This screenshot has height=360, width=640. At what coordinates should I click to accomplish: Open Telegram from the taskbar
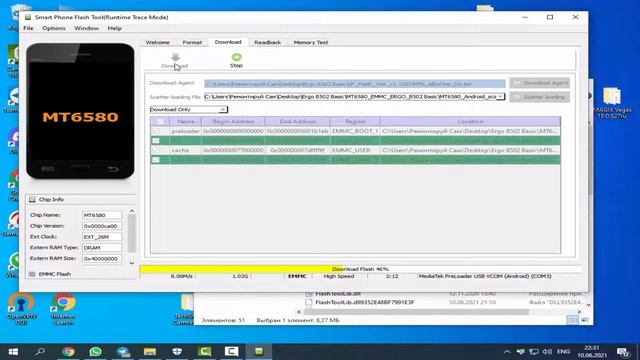tap(123, 351)
